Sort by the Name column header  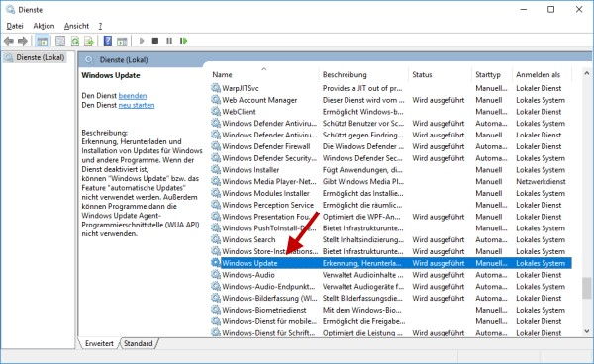coord(263,75)
